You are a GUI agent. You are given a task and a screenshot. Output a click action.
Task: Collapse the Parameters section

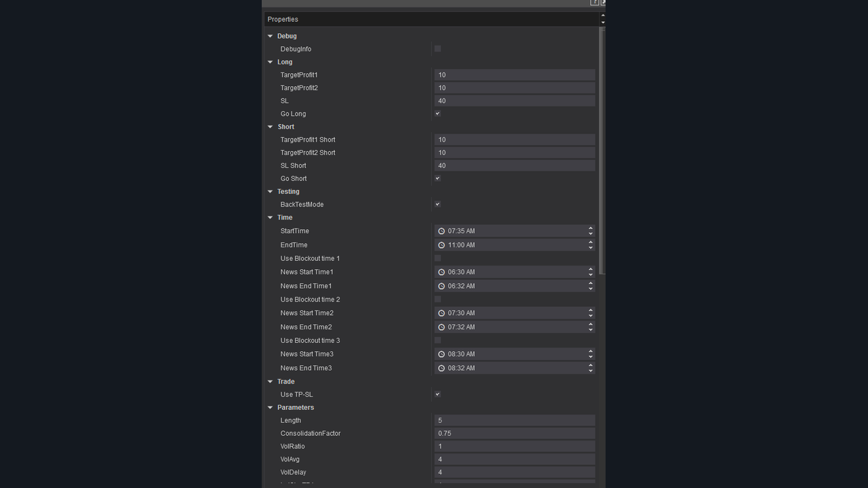pos(271,408)
